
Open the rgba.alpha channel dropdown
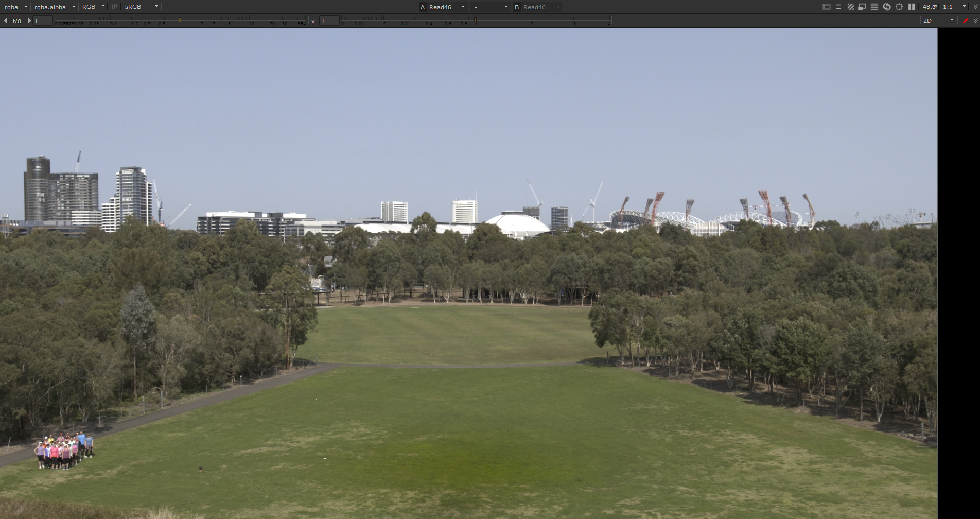[55, 7]
